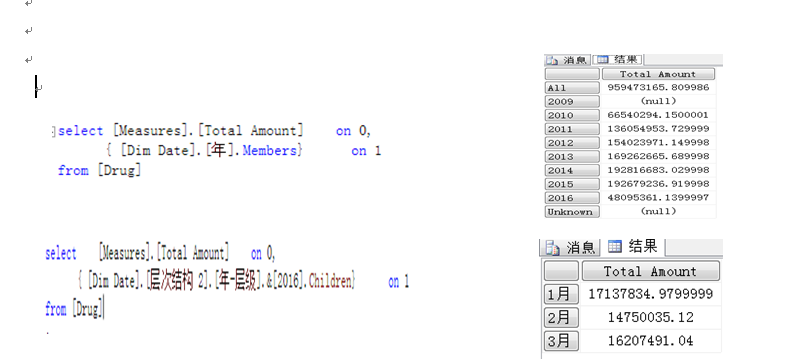Click the cell value 192816683.029998
The image size is (791, 363).
[658, 170]
